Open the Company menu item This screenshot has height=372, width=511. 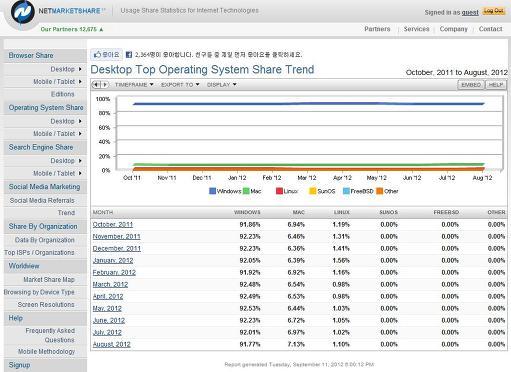[x=453, y=29]
